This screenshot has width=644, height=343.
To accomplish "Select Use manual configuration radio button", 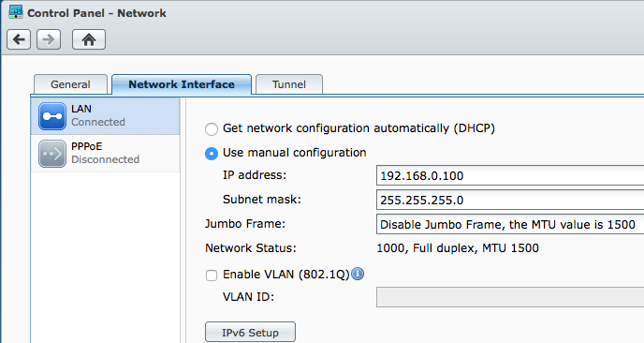I will click(x=212, y=154).
